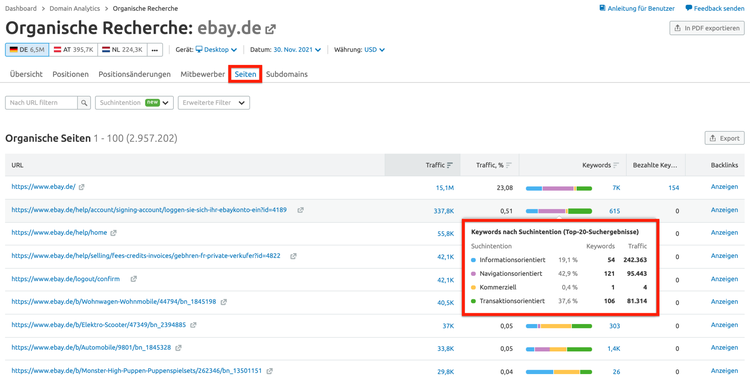Screen dimensions: 750x383
Task: Click 337,8K traffic value
Action: [444, 211]
